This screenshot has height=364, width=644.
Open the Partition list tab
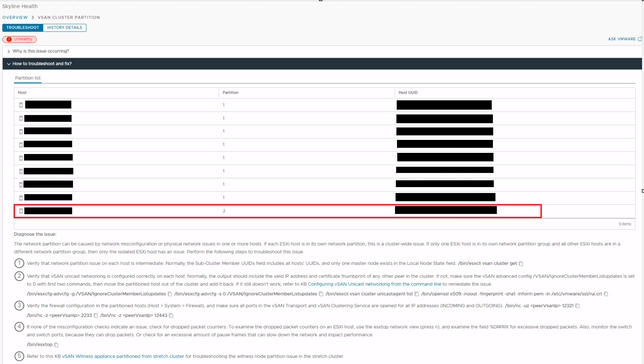(28, 78)
